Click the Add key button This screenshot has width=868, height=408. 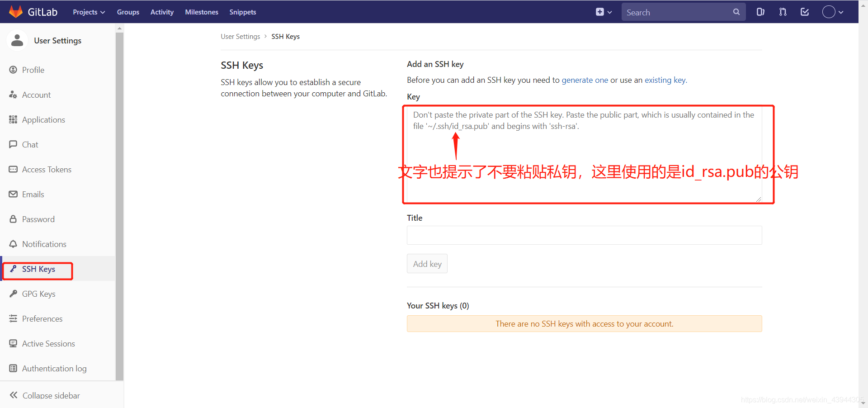point(427,264)
